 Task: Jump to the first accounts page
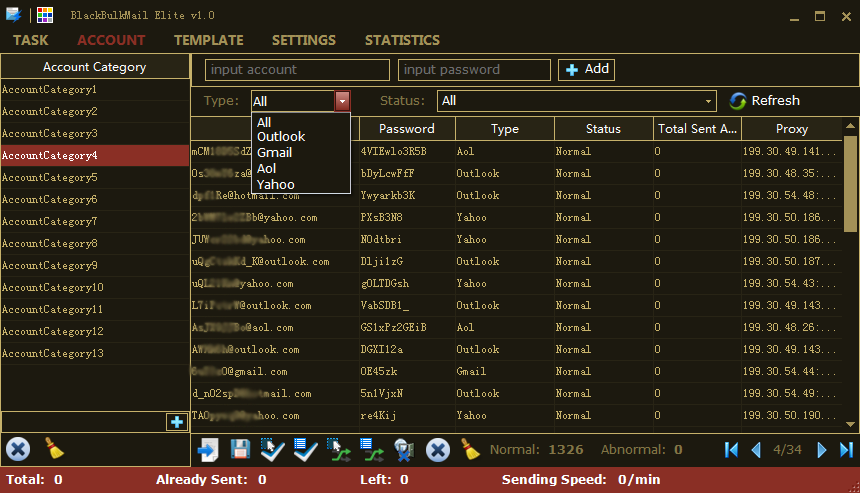731,450
